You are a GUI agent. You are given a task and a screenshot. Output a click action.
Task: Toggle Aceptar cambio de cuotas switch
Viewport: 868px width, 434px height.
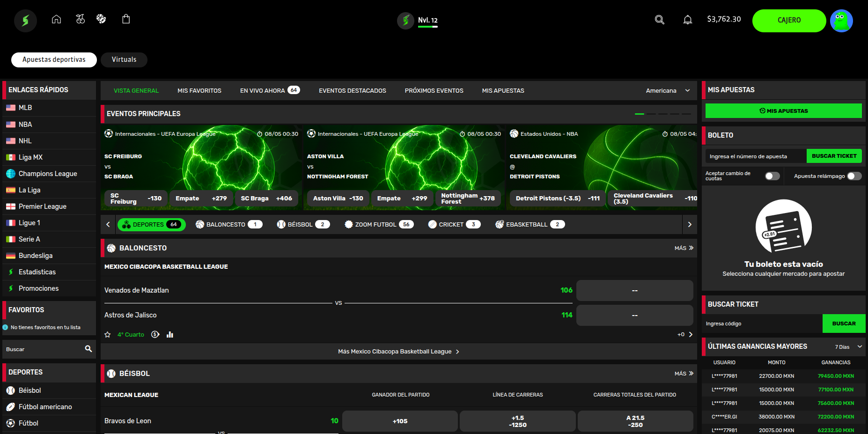pyautogui.click(x=772, y=176)
